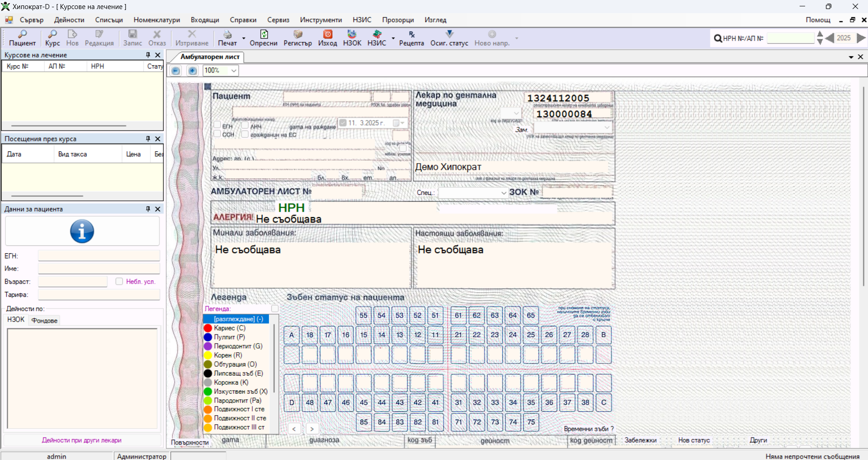This screenshot has height=460, width=868.
Task: Select the blue Пулпит (P) swatch
Action: [x=208, y=337]
